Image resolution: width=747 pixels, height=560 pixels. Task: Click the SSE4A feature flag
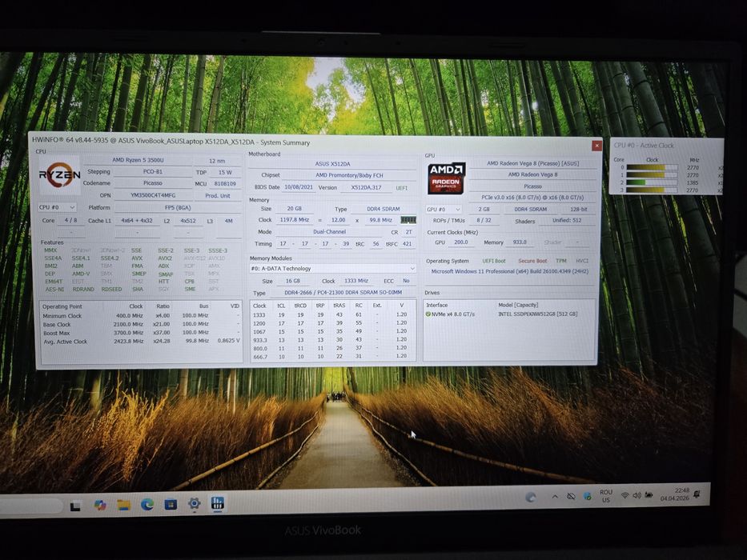[53, 258]
